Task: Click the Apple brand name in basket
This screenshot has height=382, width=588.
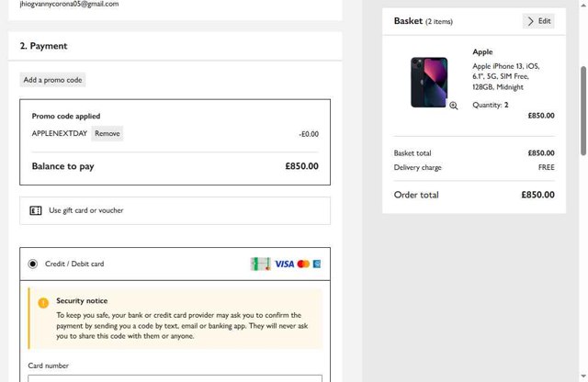Action: coord(482,52)
